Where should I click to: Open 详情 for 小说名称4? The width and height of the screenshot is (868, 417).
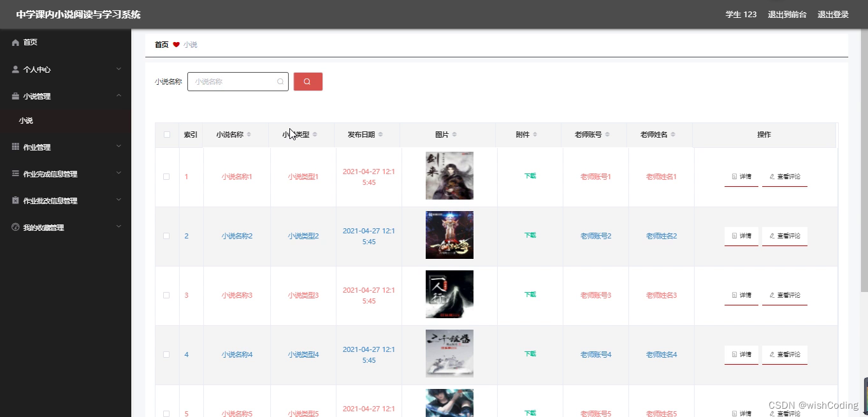tap(741, 355)
